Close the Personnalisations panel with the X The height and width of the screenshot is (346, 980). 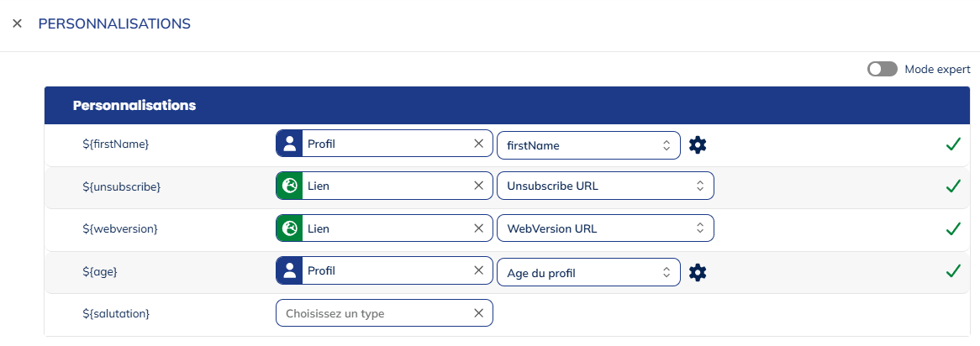[17, 24]
